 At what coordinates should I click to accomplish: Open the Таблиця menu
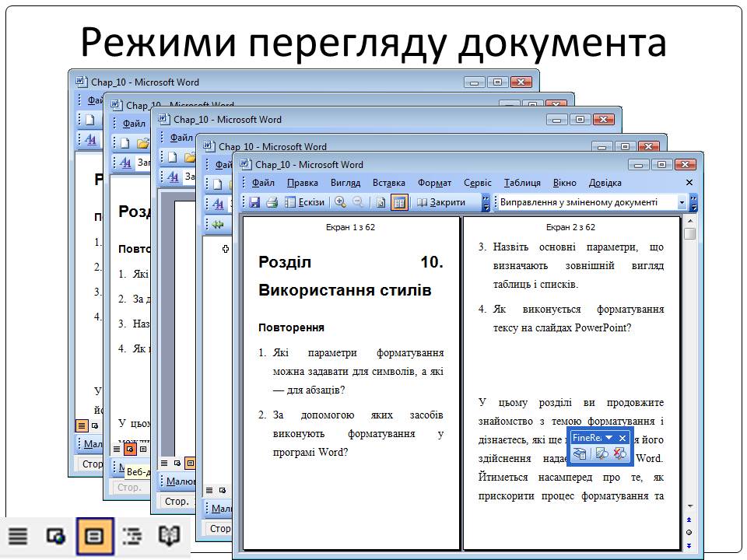521,183
